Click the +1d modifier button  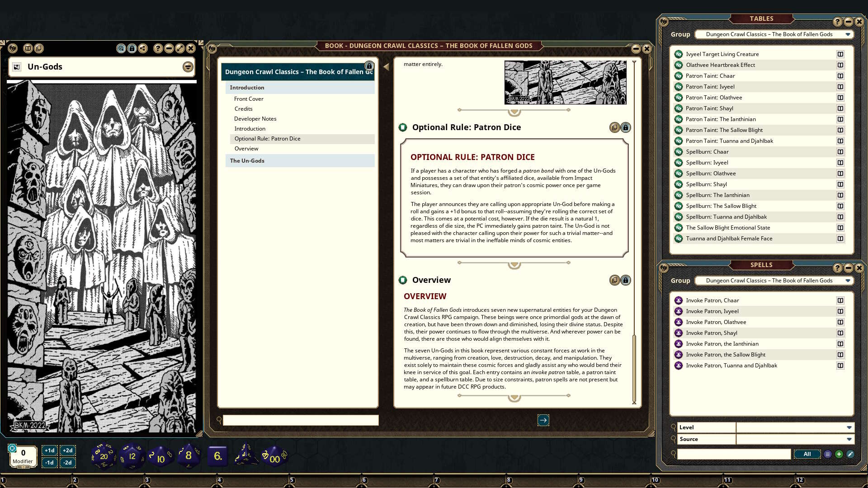[x=50, y=450]
